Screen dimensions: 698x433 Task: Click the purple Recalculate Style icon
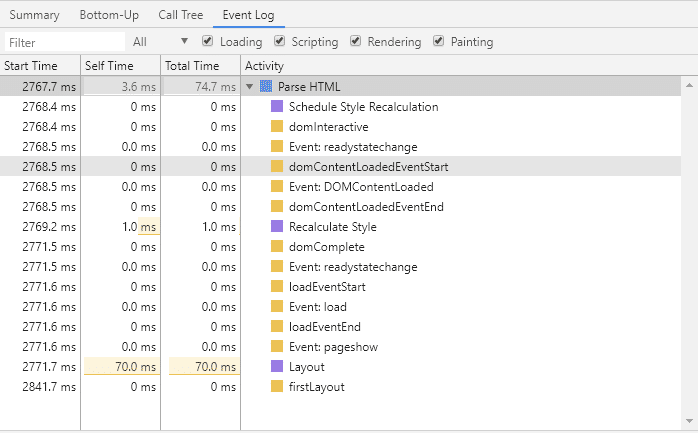pos(277,227)
